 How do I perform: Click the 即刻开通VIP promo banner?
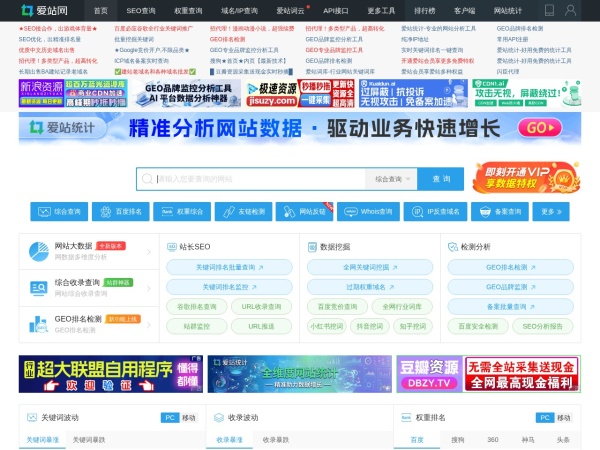527,177
